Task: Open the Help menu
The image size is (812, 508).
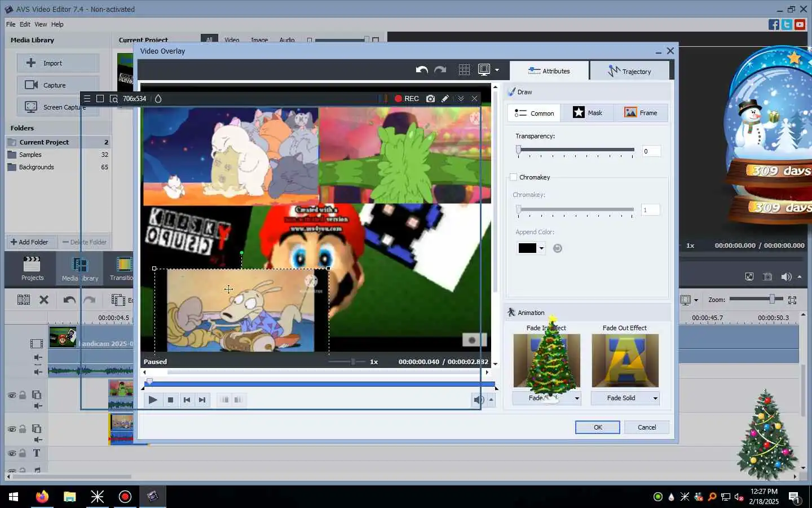Action: 58,24
